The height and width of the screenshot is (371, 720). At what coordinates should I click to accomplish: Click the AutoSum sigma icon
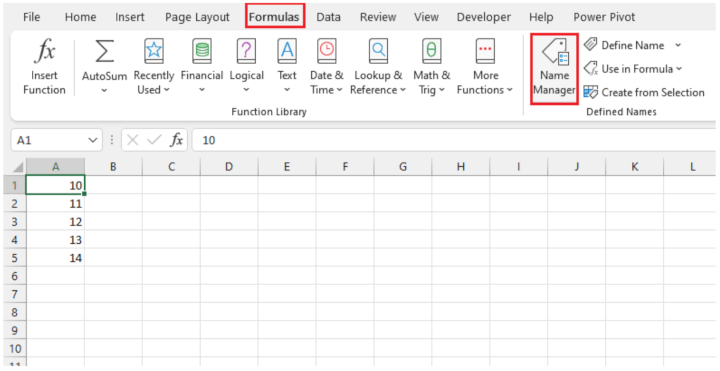click(104, 51)
